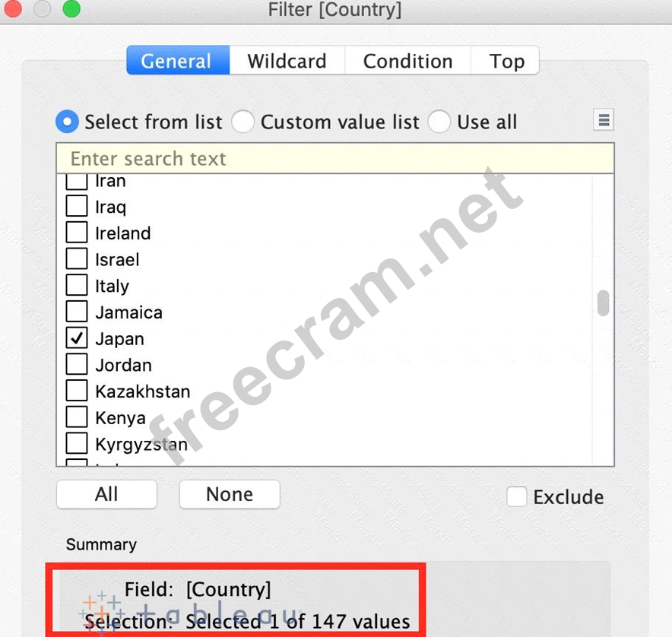Tick the Kazakhstan checkbox
The image size is (672, 637).
coord(77,391)
